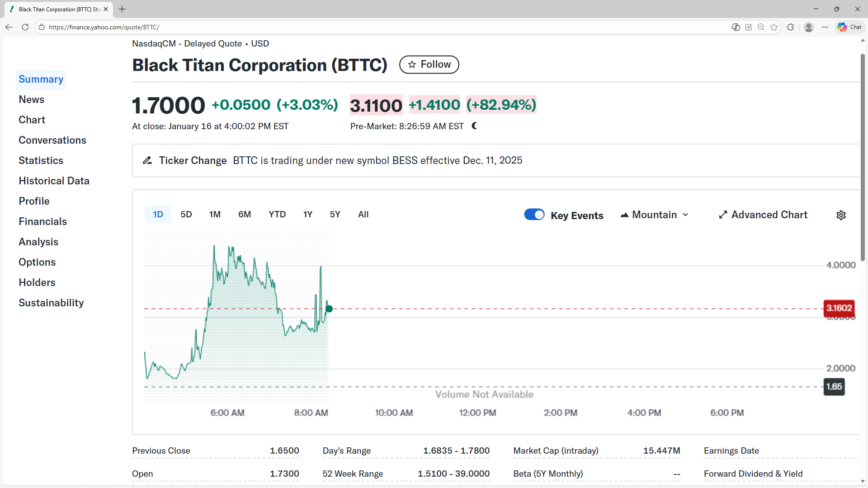The width and height of the screenshot is (868, 488).
Task: Switch to the YTD chart range tab
Action: pos(277,214)
